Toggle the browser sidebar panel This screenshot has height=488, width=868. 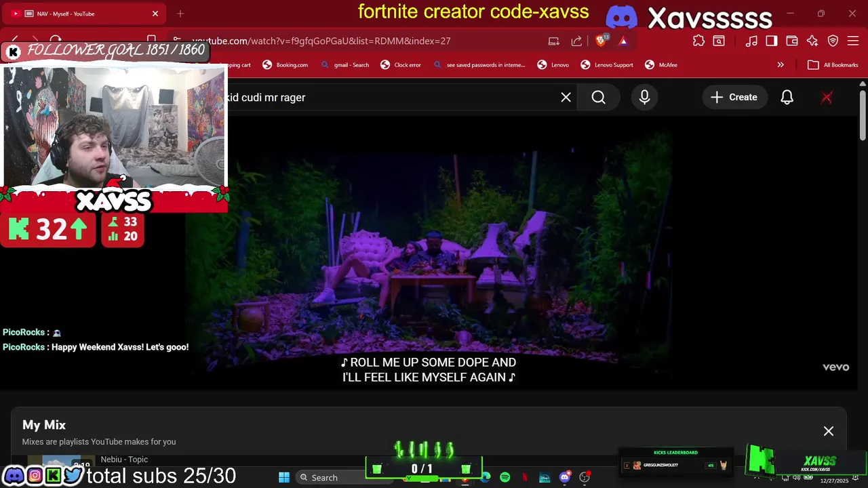pyautogui.click(x=771, y=41)
